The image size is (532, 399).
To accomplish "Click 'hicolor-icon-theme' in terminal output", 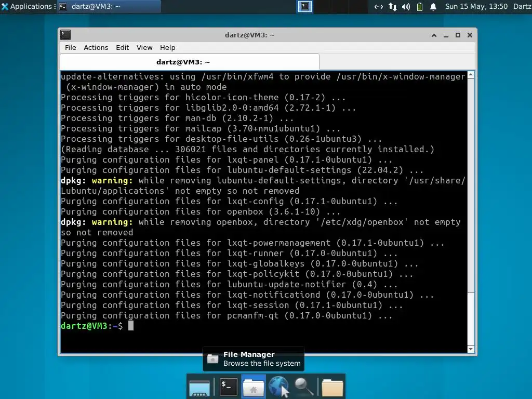I will click(x=232, y=97).
